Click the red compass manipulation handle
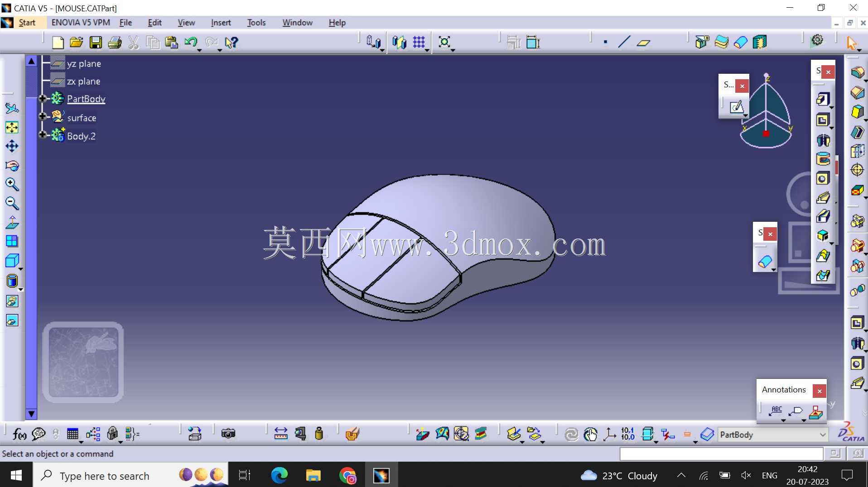This screenshot has width=868, height=487. tap(766, 134)
